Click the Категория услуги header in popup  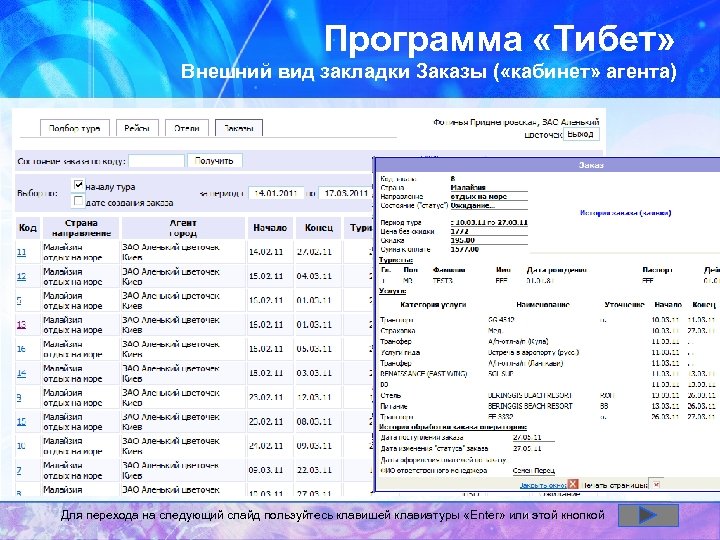click(433, 304)
